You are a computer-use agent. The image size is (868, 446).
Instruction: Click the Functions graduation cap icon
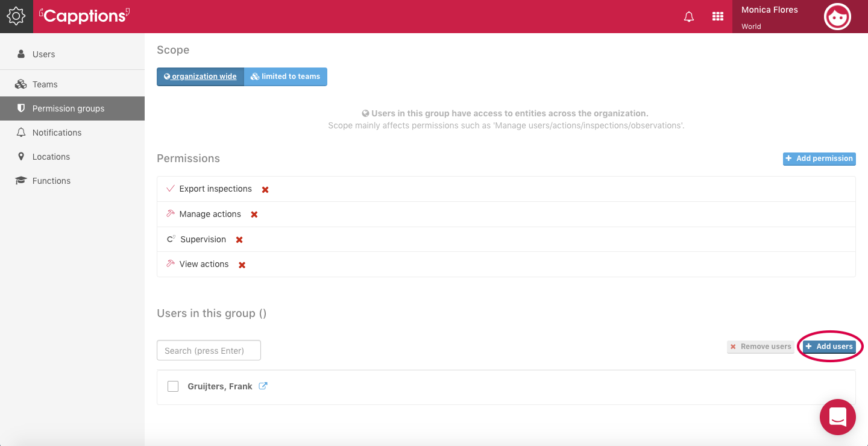click(x=21, y=181)
